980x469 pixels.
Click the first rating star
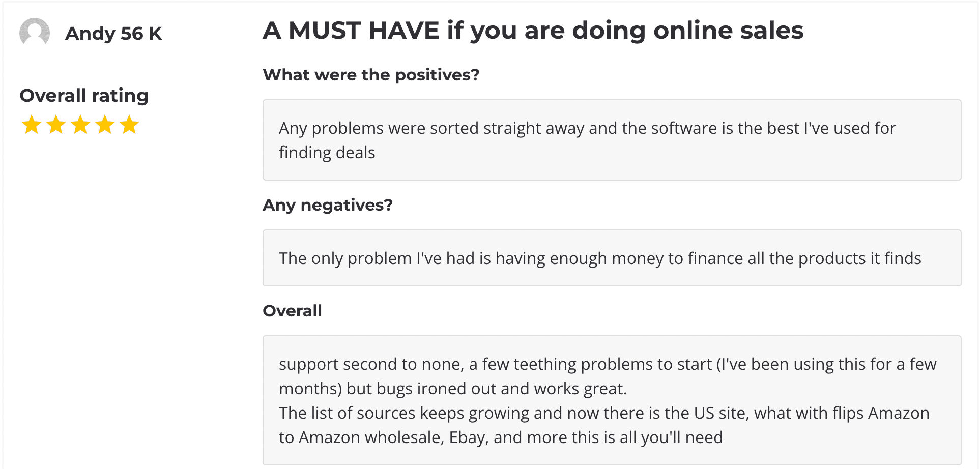[x=32, y=125]
